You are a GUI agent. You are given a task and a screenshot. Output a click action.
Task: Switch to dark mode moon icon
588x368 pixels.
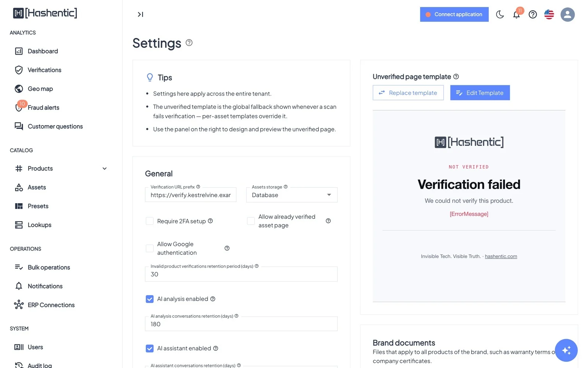coord(500,14)
